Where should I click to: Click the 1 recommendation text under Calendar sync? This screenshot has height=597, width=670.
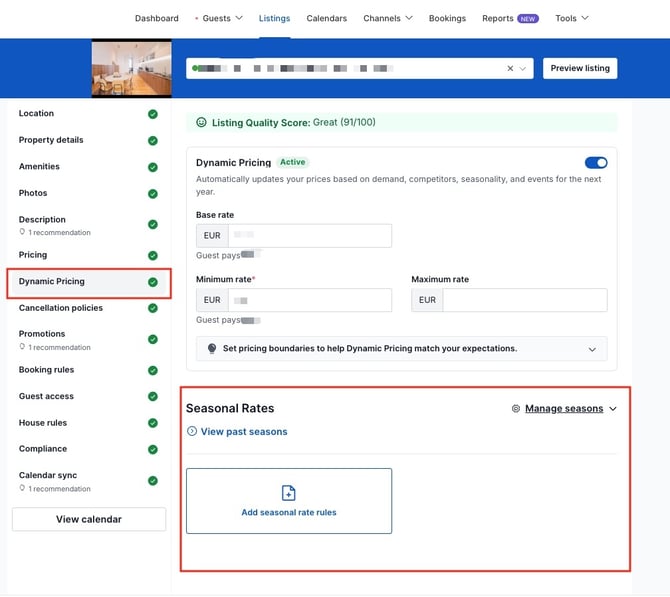click(x=59, y=488)
